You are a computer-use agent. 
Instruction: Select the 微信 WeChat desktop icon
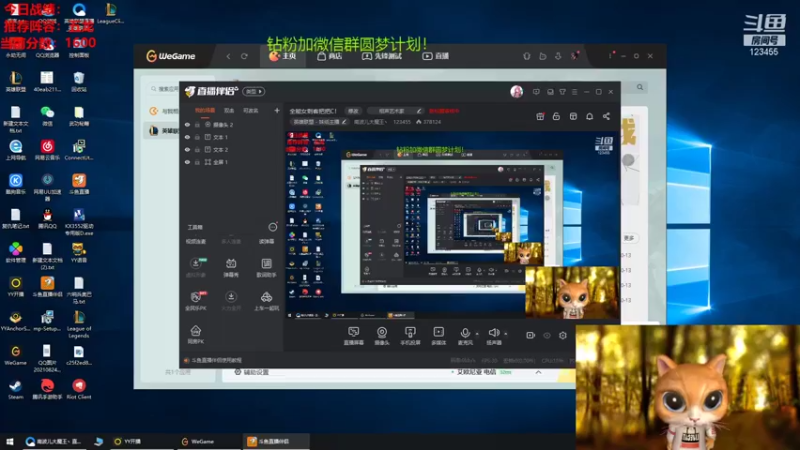tap(47, 116)
